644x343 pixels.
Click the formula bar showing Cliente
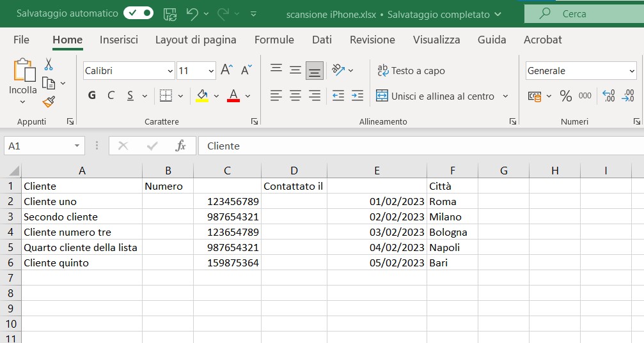click(x=421, y=146)
